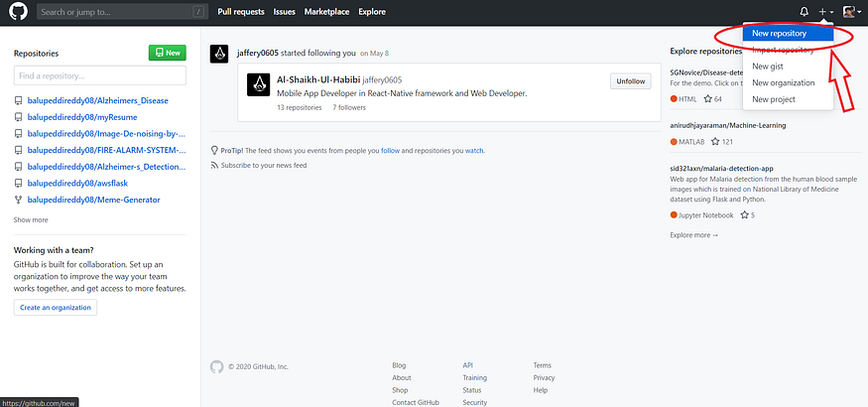Open the Security footer link
Image resolution: width=868 pixels, height=407 pixels.
(x=475, y=403)
